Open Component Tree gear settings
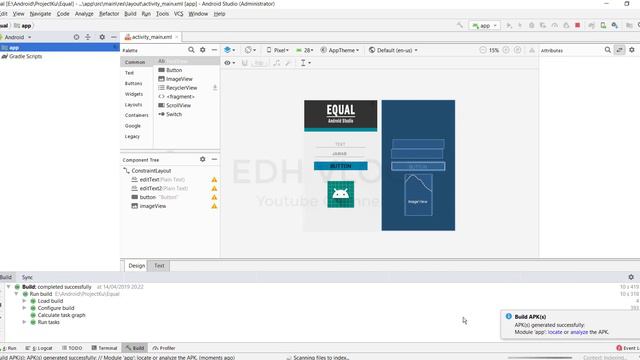Viewport: 640px width, 360px height. 202,159
